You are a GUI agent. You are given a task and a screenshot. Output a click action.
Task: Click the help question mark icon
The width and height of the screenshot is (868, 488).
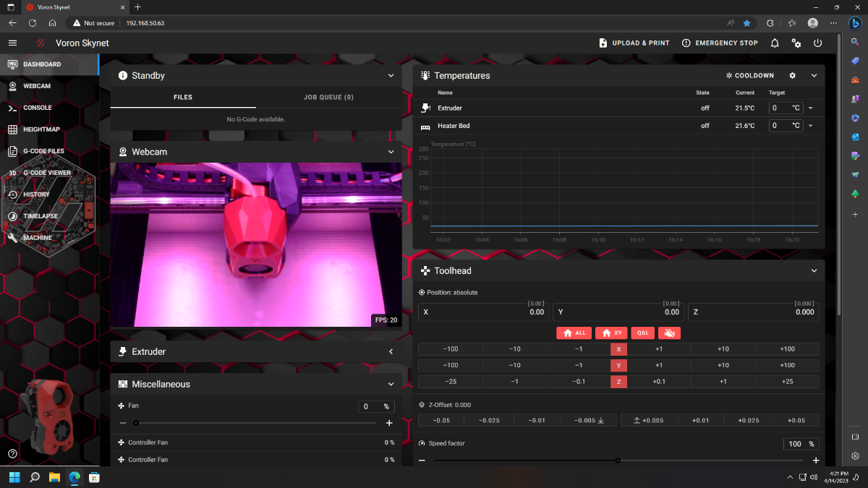click(13, 453)
